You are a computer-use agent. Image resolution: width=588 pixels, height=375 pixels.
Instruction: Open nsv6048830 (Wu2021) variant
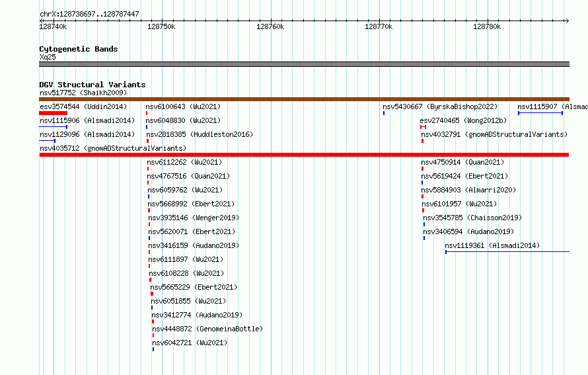pos(183,120)
